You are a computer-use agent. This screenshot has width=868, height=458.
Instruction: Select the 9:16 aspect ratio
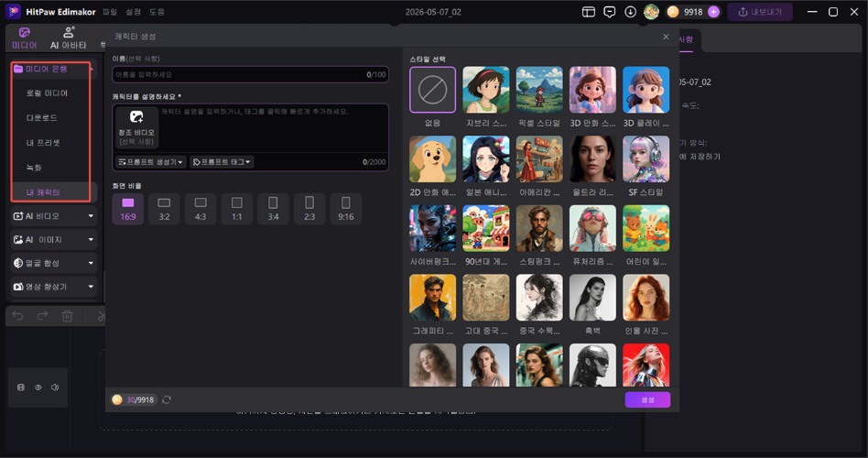click(346, 209)
